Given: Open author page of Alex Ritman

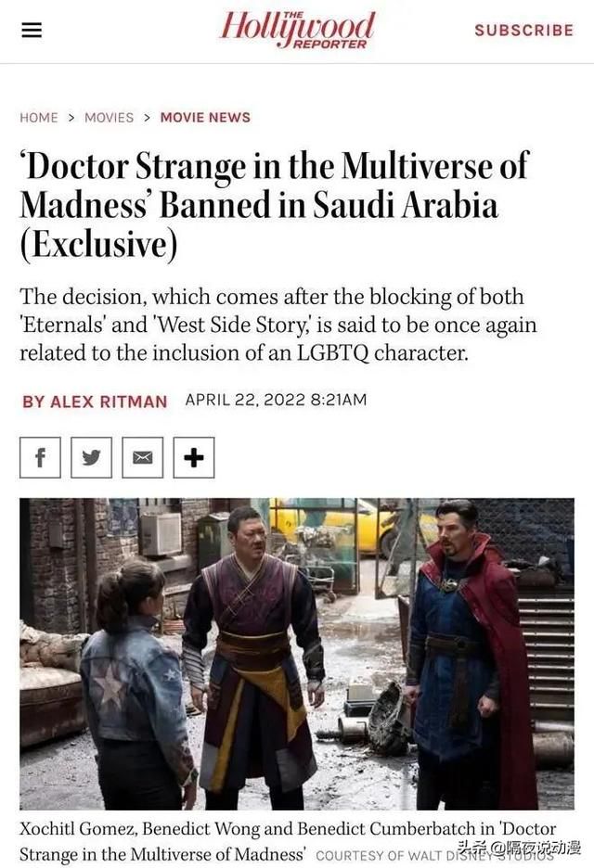Looking at the screenshot, I should 95,402.
